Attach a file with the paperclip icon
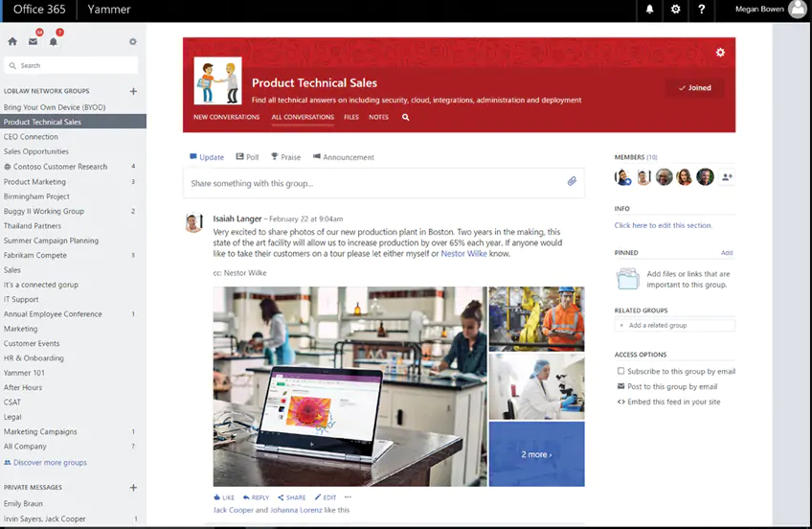 pos(572,181)
